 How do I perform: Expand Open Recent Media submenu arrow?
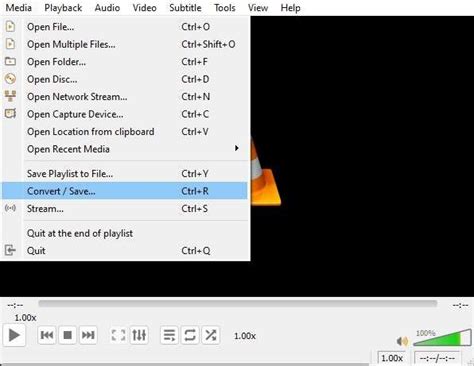[x=236, y=148]
